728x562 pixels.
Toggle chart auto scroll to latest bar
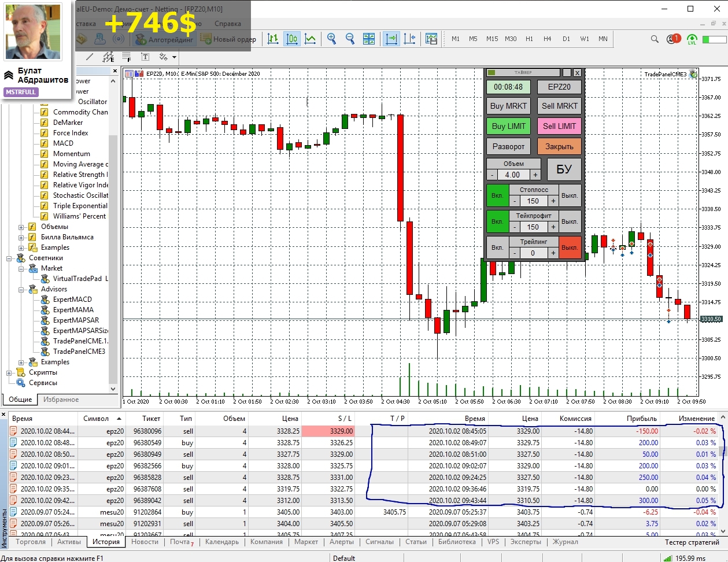(391, 39)
